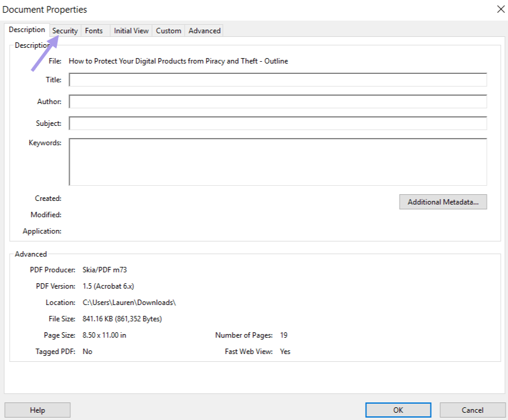Select the file name text 'How to Protect Your Digital Products...'
This screenshot has width=508, height=420.
(178, 61)
